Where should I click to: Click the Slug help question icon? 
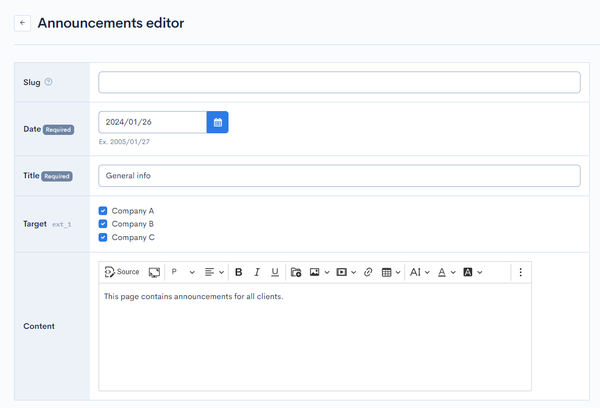click(x=48, y=82)
